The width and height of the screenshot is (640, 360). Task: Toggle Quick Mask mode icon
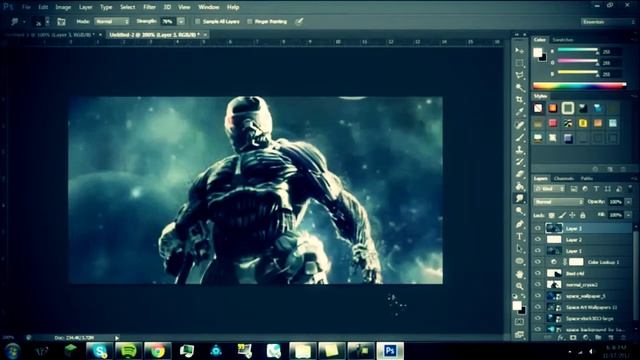point(519,322)
